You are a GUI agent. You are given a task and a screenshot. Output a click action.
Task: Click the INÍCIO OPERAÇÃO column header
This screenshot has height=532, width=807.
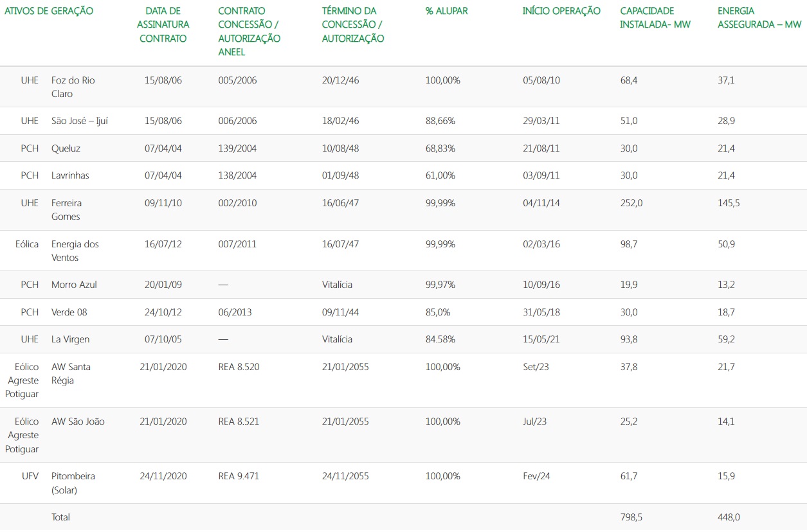click(561, 11)
